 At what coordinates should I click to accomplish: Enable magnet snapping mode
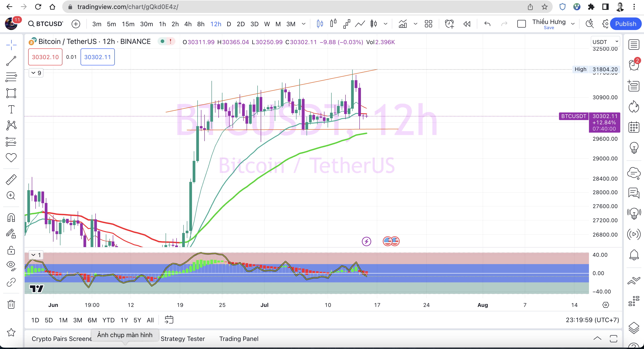click(11, 218)
